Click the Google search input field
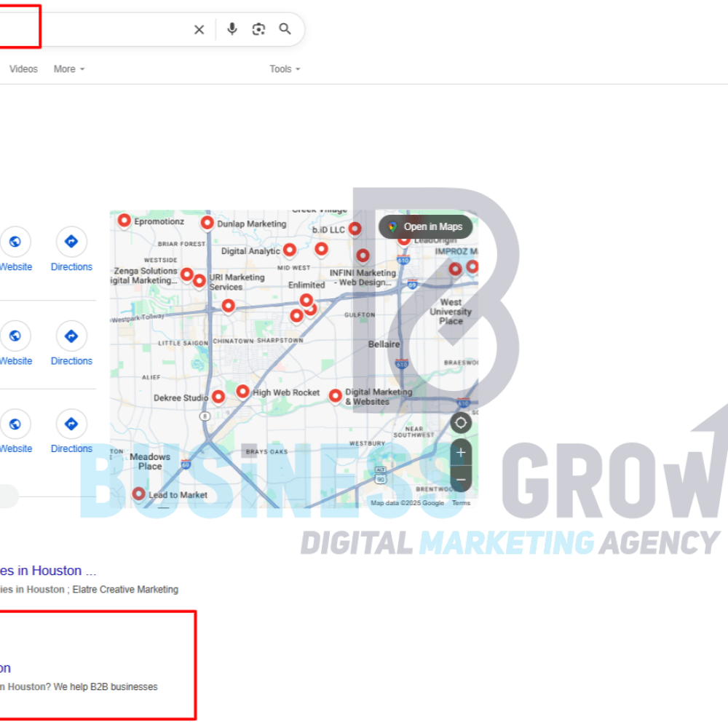728x728 pixels. coord(93,29)
